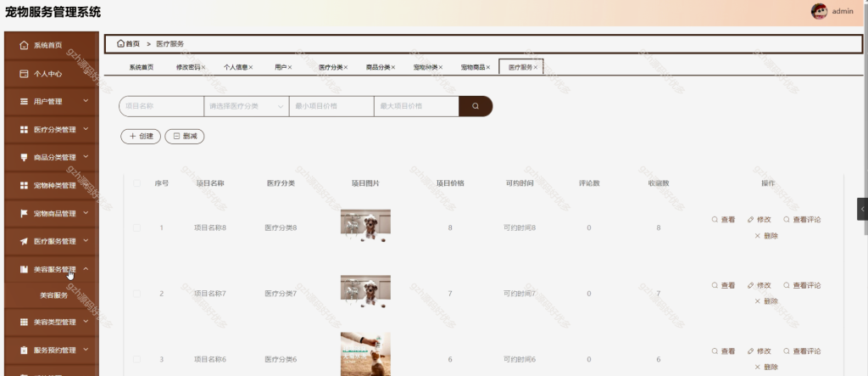This screenshot has height=376, width=868.
Task: Close the 商品分类 tab
Action: coord(393,67)
